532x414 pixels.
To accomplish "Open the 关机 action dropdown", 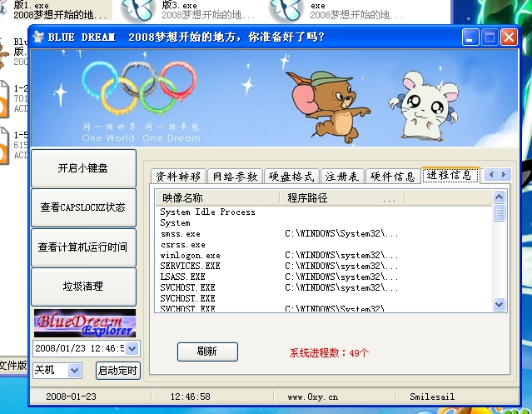I will coord(75,370).
